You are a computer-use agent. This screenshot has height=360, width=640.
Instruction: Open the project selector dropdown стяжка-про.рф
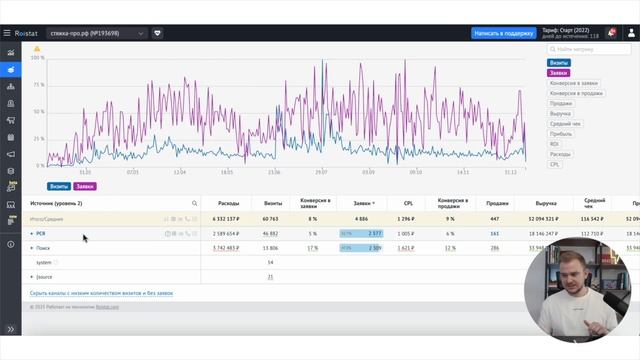(97, 33)
